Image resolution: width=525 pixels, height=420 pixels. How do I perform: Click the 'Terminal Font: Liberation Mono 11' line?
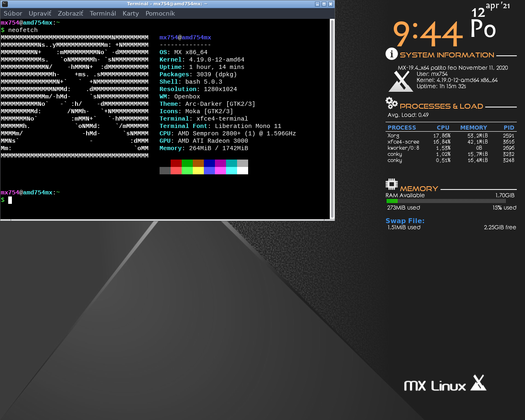220,126
